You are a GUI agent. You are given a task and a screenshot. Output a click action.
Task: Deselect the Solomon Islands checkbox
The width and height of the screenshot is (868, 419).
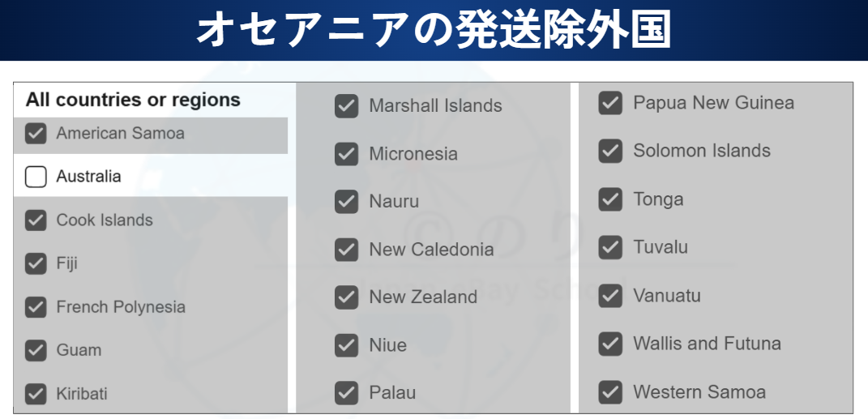click(x=610, y=151)
